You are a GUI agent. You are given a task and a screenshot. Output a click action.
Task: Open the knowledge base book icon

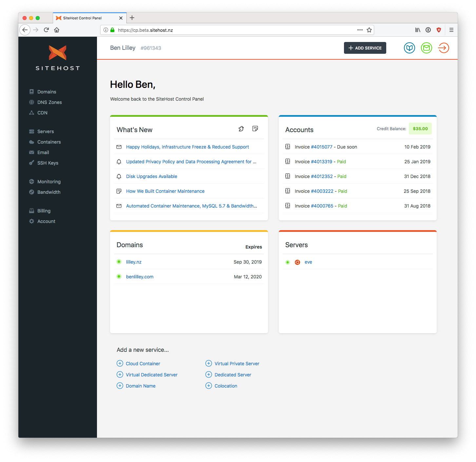pos(409,48)
